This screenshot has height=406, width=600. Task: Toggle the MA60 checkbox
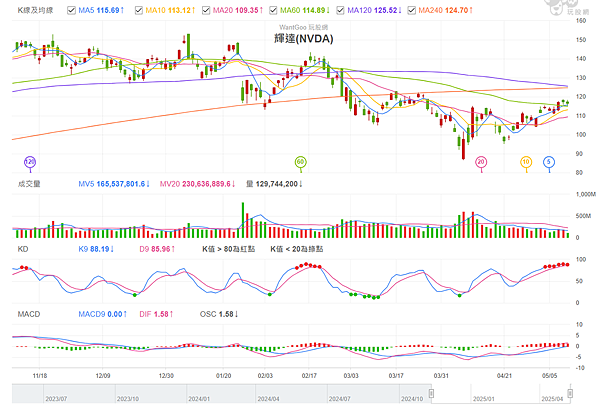coord(273,10)
